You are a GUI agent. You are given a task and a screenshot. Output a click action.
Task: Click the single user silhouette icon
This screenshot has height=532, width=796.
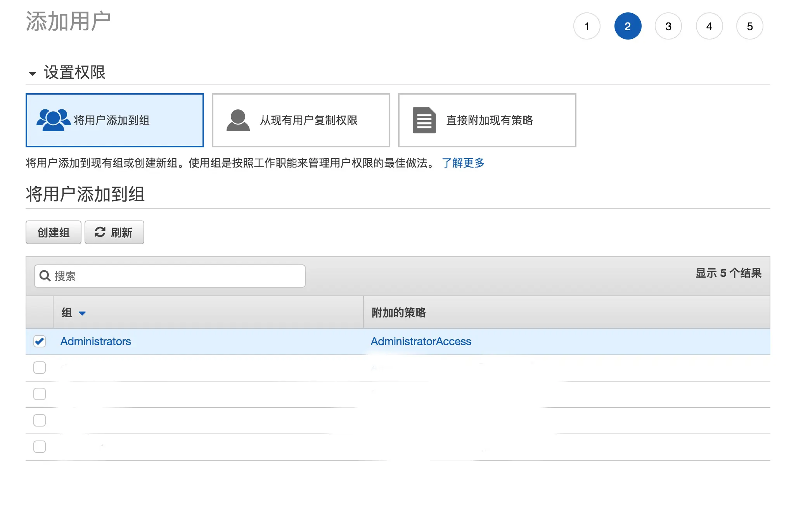(x=238, y=120)
